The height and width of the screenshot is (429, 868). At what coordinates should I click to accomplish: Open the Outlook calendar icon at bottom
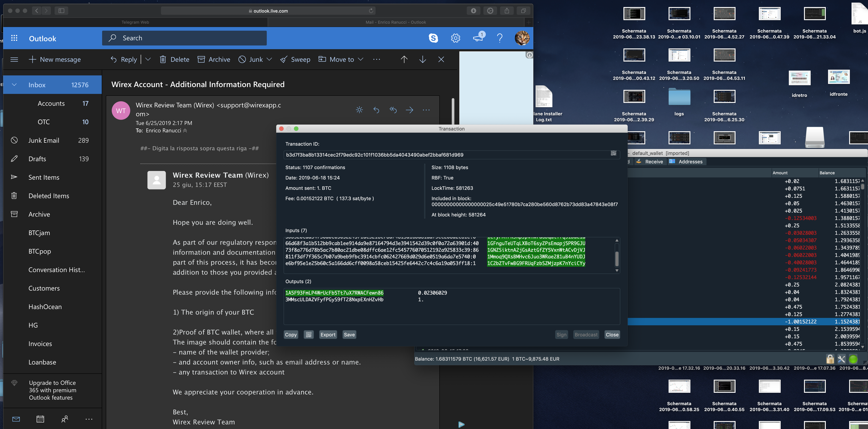[40, 419]
